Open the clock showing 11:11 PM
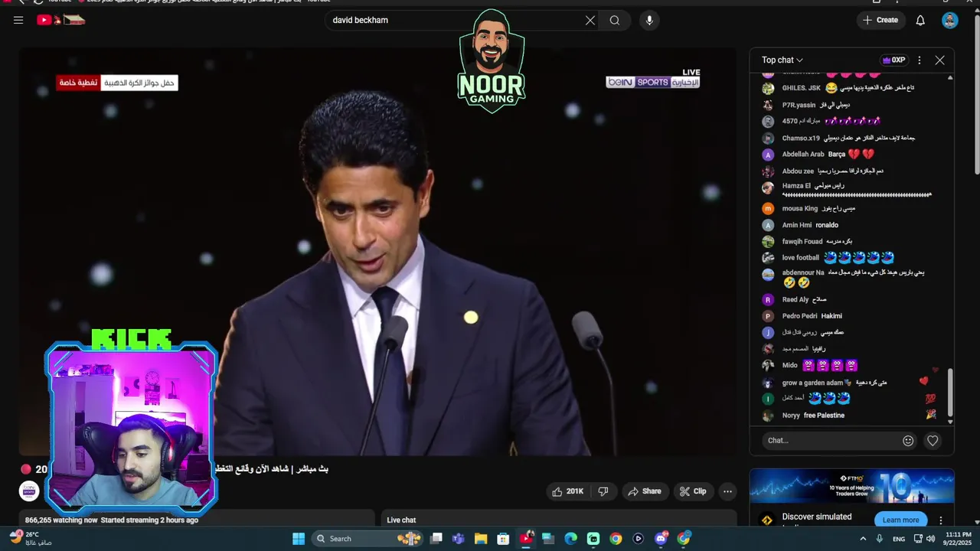The image size is (980, 551). 958,539
